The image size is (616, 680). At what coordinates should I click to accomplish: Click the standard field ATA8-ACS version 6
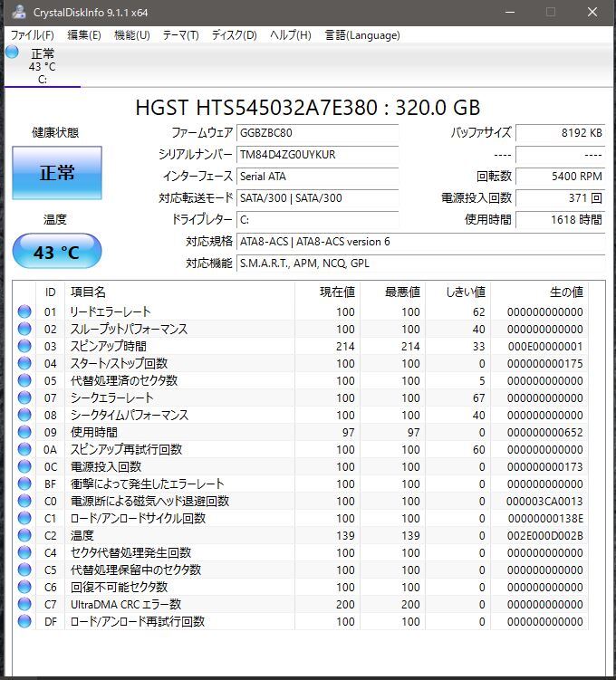point(420,241)
